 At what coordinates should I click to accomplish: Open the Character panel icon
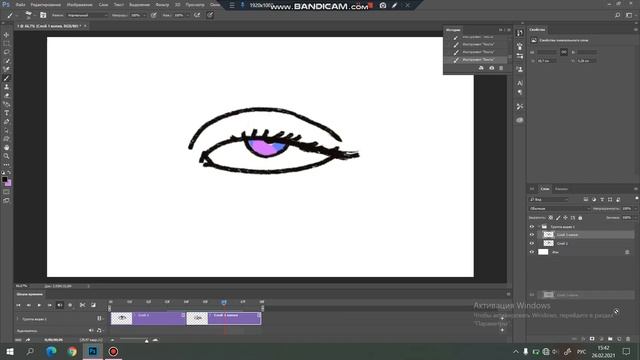(520, 83)
